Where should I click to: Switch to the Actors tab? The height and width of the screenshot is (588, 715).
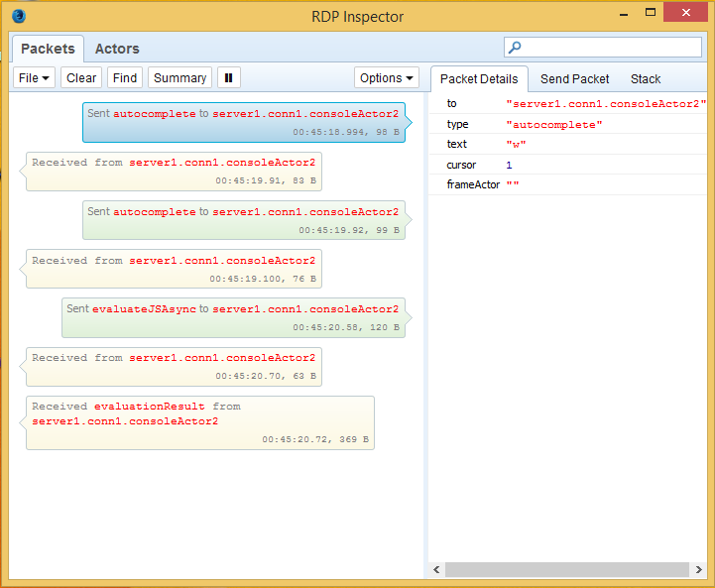pyautogui.click(x=117, y=49)
